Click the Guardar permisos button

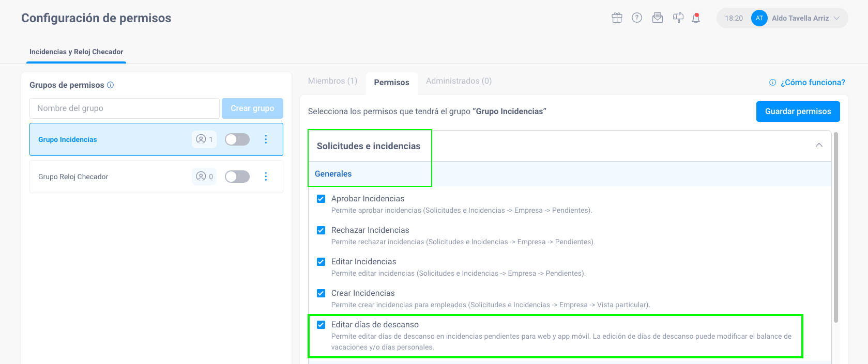pos(798,112)
